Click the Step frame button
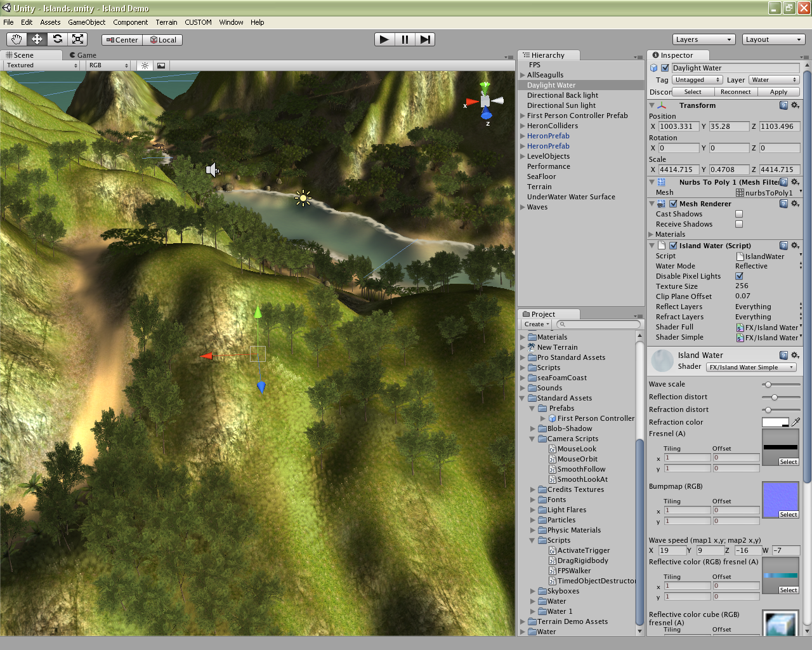 click(x=425, y=39)
